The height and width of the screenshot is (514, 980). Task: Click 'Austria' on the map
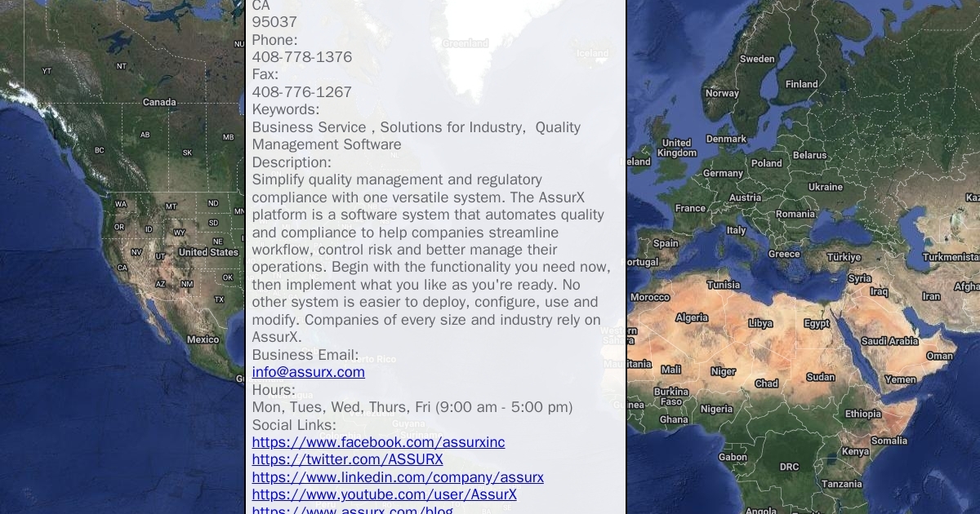(x=745, y=197)
